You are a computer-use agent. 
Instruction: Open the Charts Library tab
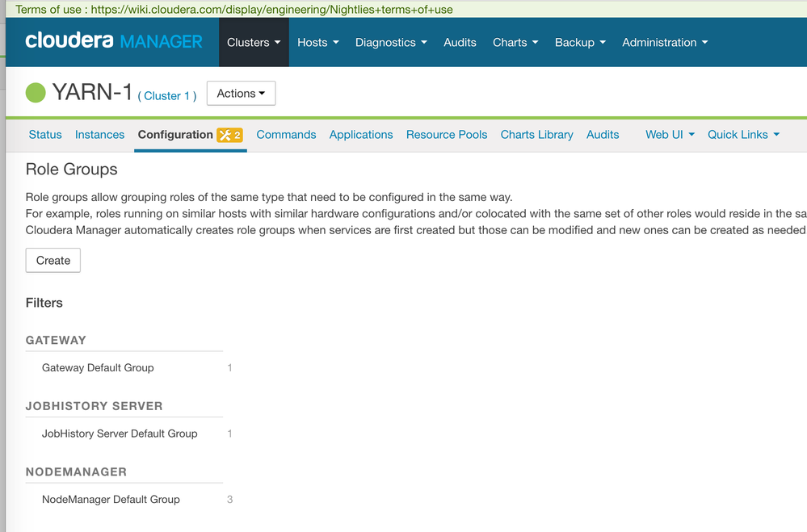coord(537,135)
